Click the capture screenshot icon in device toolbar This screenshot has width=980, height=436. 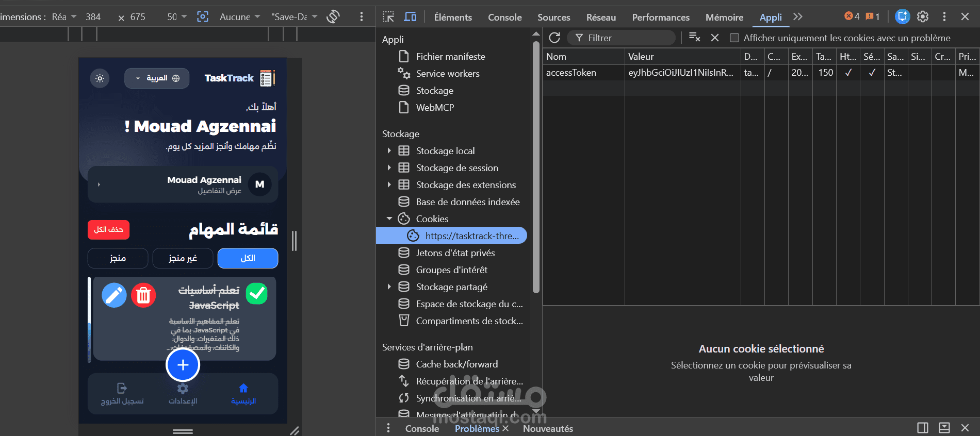(x=203, y=17)
